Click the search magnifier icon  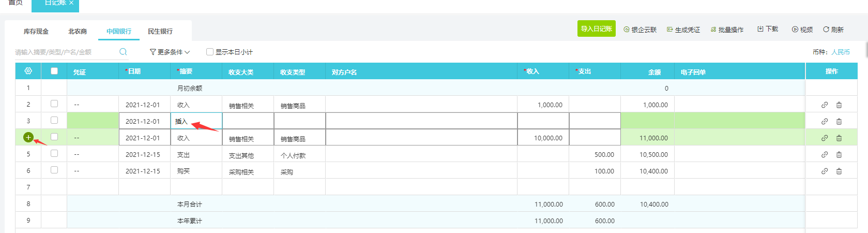pos(123,52)
